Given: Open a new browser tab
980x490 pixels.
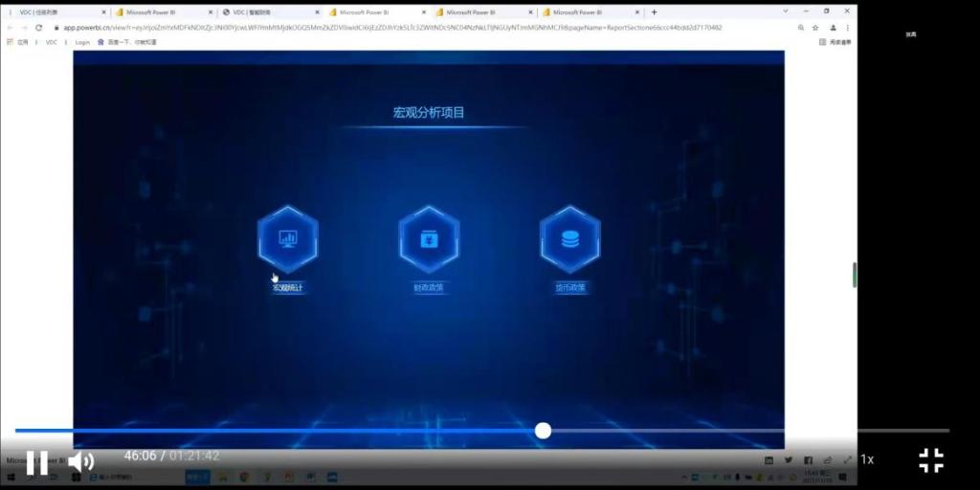Looking at the screenshot, I should click(x=655, y=12).
